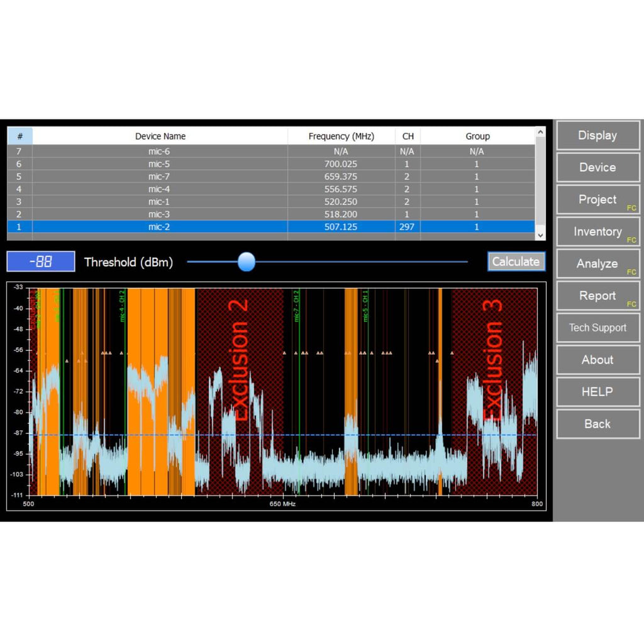Click the Threshold slider handle

click(247, 262)
